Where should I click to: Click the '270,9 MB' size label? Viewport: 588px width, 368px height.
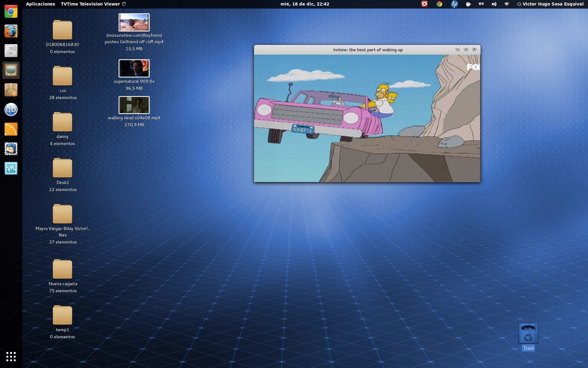(134, 125)
